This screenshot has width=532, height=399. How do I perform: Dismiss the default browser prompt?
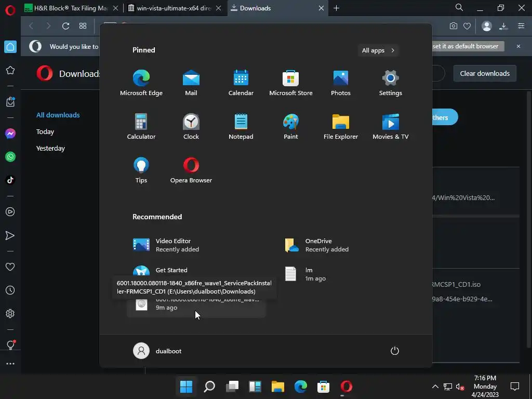(x=518, y=46)
